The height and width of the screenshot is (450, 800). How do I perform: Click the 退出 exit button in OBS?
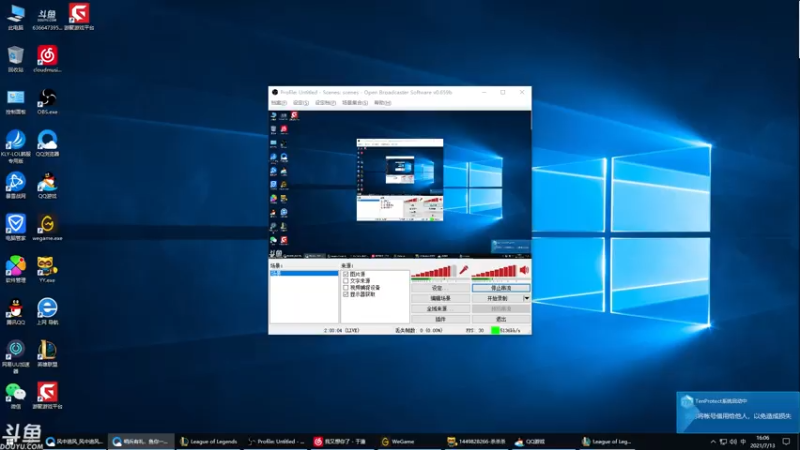(501, 319)
